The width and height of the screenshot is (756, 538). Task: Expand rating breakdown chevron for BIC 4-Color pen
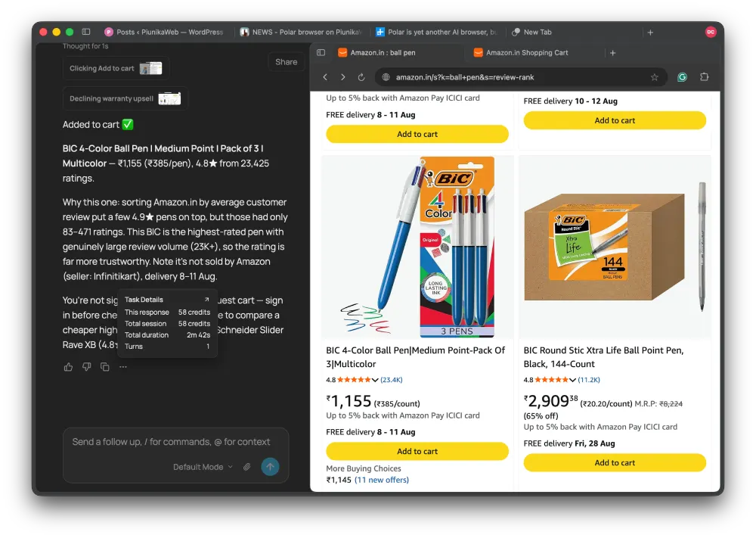(x=375, y=380)
